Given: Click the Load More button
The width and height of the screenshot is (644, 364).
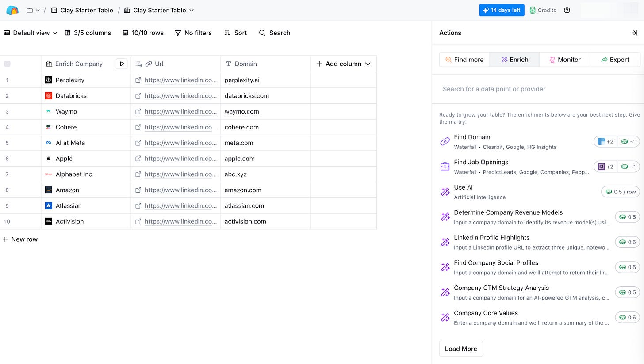Looking at the screenshot, I should click(x=461, y=349).
